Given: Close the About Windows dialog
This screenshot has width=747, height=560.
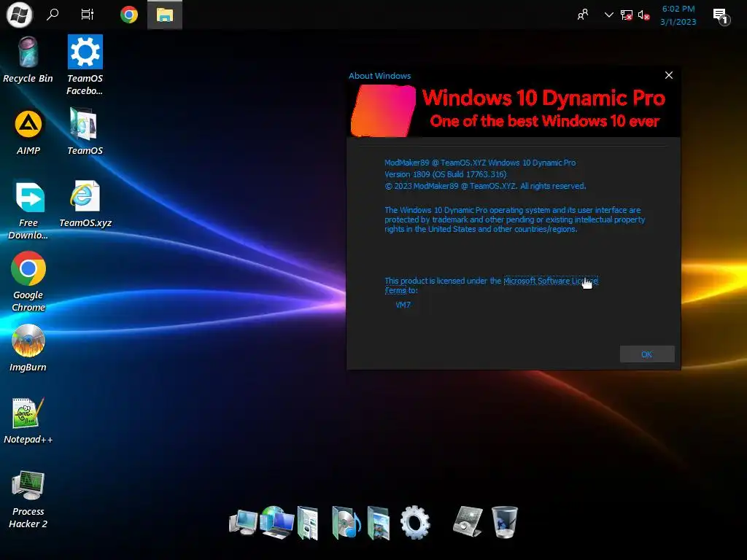Looking at the screenshot, I should 669,75.
